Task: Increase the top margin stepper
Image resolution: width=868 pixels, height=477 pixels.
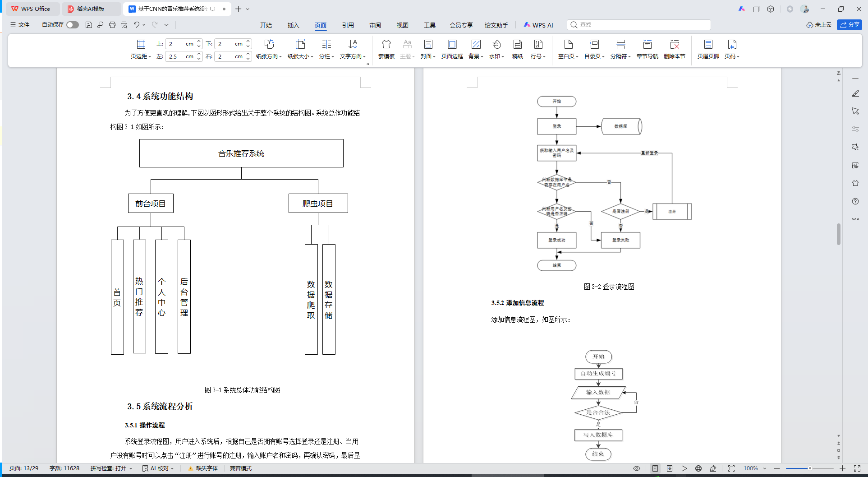Action: (199, 42)
